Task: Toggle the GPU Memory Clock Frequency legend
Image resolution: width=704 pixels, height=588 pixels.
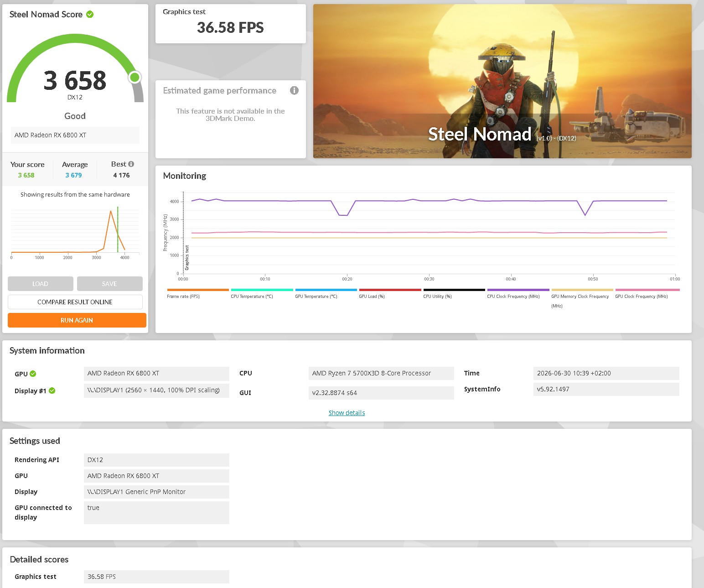Action: point(582,298)
